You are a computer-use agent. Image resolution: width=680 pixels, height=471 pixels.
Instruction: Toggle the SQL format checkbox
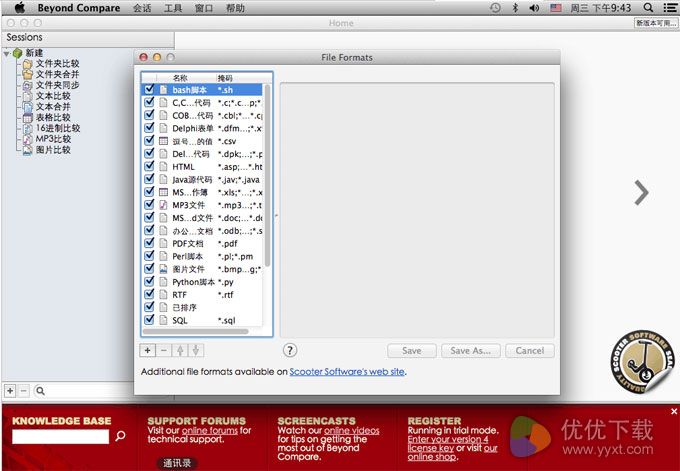149,319
